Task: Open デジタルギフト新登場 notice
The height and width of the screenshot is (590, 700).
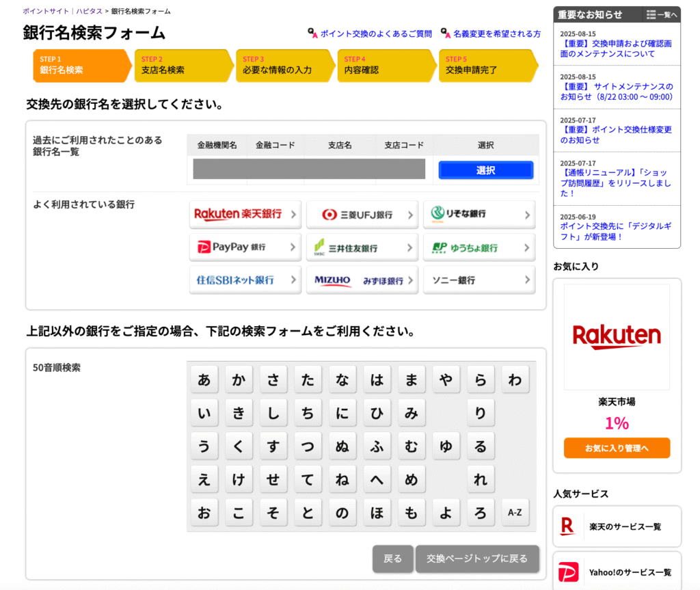Action: click(616, 231)
